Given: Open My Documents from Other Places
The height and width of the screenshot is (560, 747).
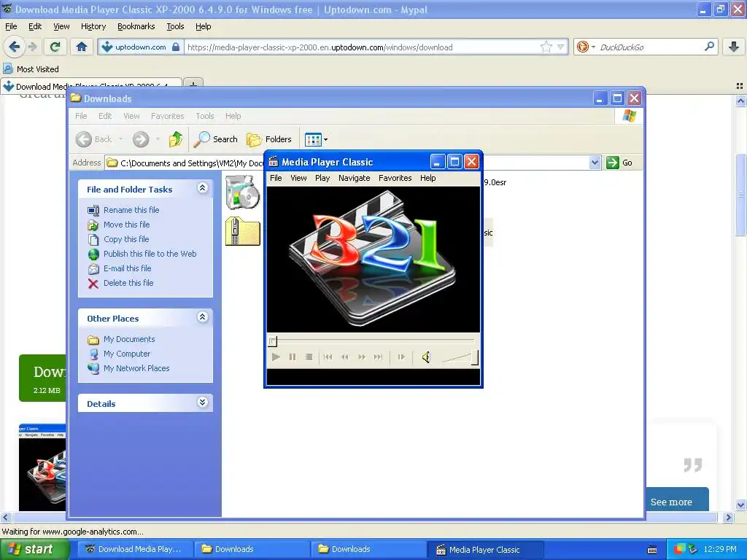Looking at the screenshot, I should pos(129,339).
